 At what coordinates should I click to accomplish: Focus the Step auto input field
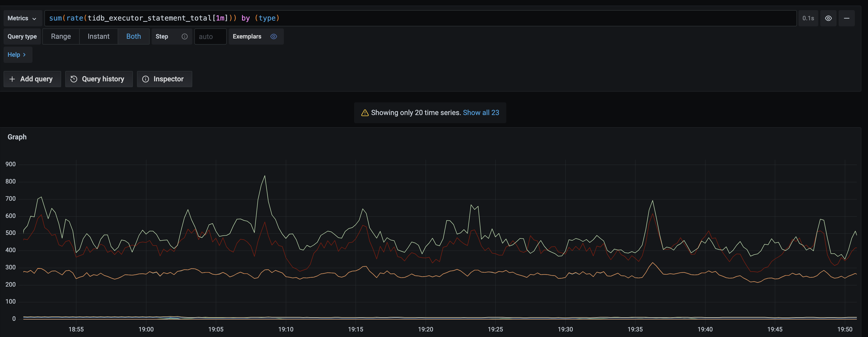pos(210,36)
